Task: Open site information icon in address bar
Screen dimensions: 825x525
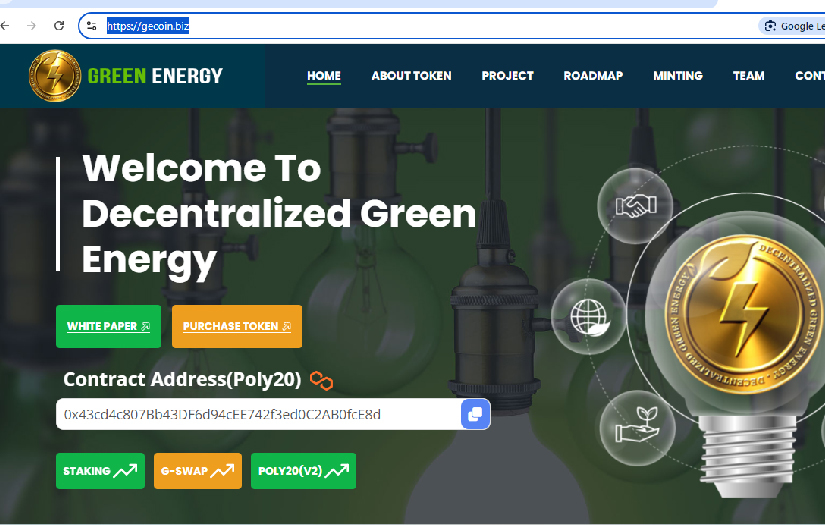Action: point(92,26)
